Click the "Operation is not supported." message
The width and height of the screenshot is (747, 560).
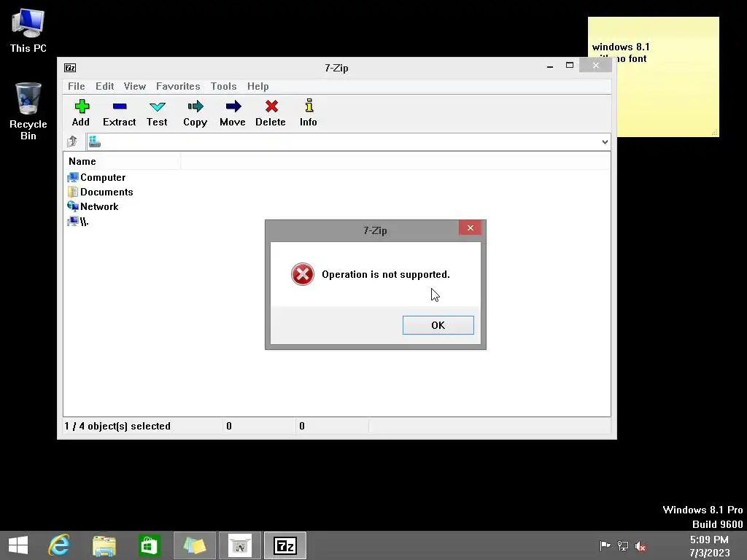pos(386,274)
